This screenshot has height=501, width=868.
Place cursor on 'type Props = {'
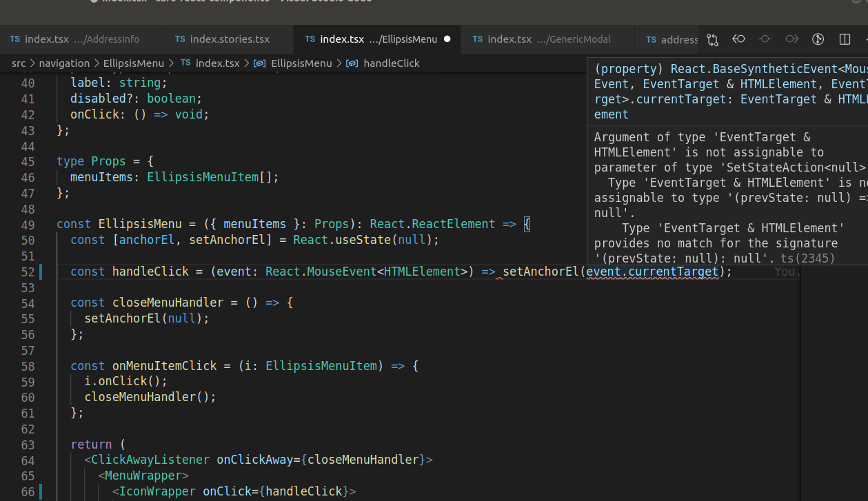pos(105,161)
